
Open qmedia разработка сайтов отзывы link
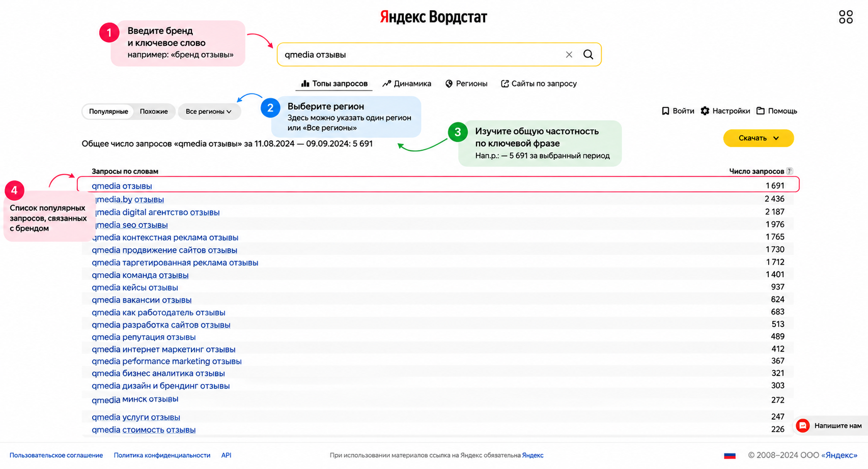click(x=161, y=325)
